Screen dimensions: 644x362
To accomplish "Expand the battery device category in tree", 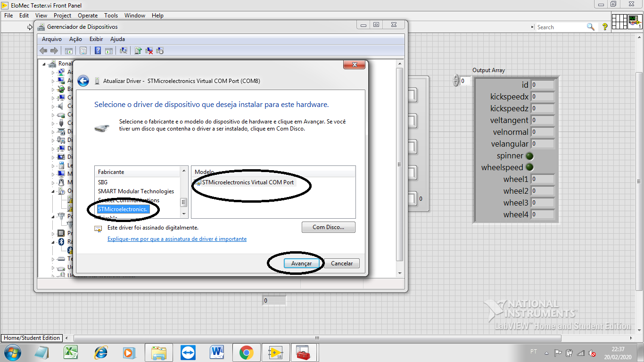I will (x=53, y=89).
